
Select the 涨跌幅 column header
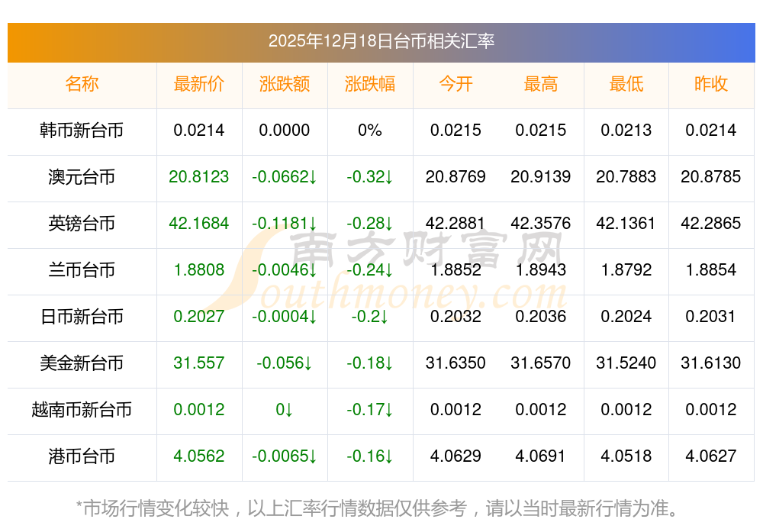[370, 84]
